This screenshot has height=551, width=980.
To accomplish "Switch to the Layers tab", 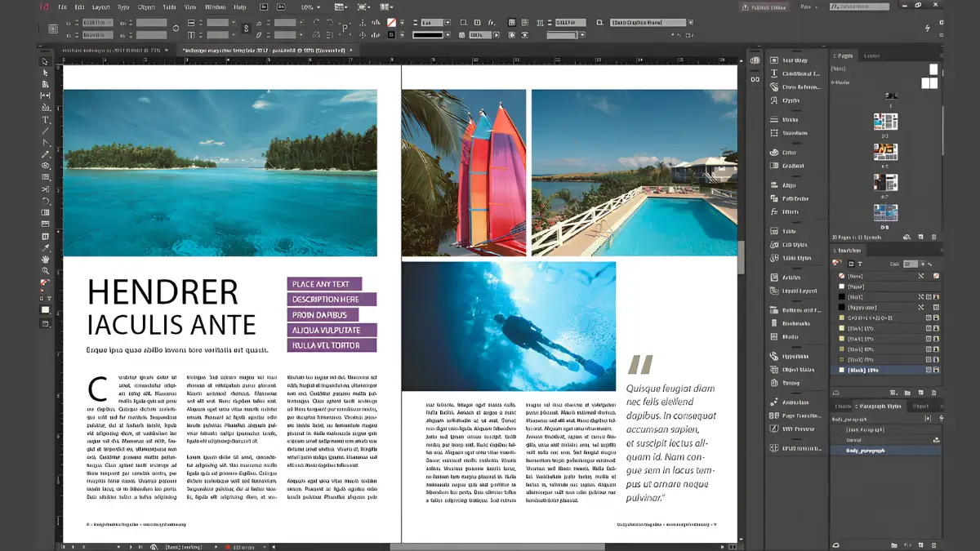I will 872,56.
